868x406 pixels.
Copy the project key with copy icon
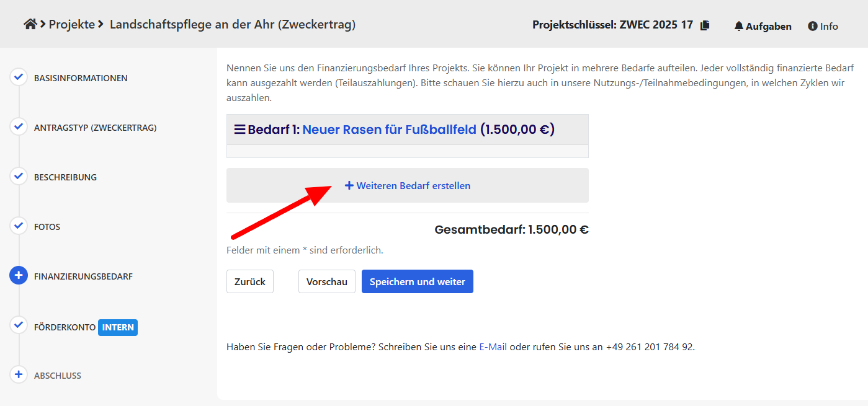point(704,25)
